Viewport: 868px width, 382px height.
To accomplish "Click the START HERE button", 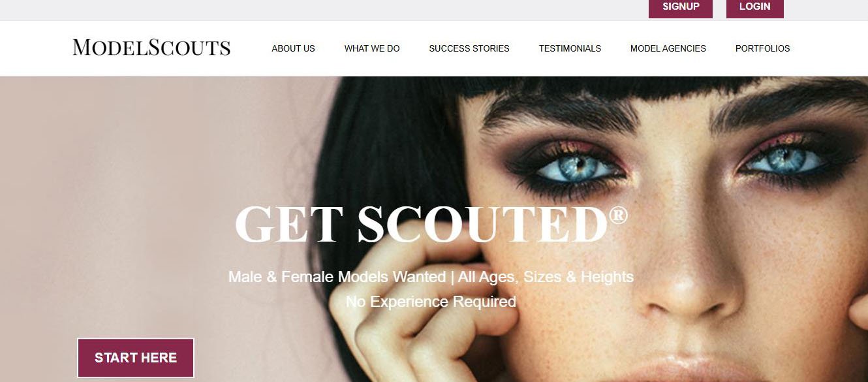I will click(x=136, y=358).
